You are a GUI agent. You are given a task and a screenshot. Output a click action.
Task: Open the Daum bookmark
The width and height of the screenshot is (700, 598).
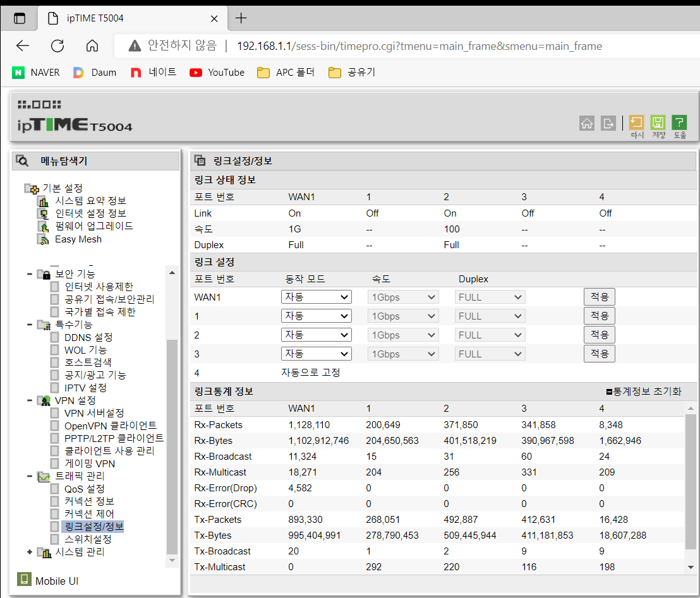pyautogui.click(x=95, y=72)
